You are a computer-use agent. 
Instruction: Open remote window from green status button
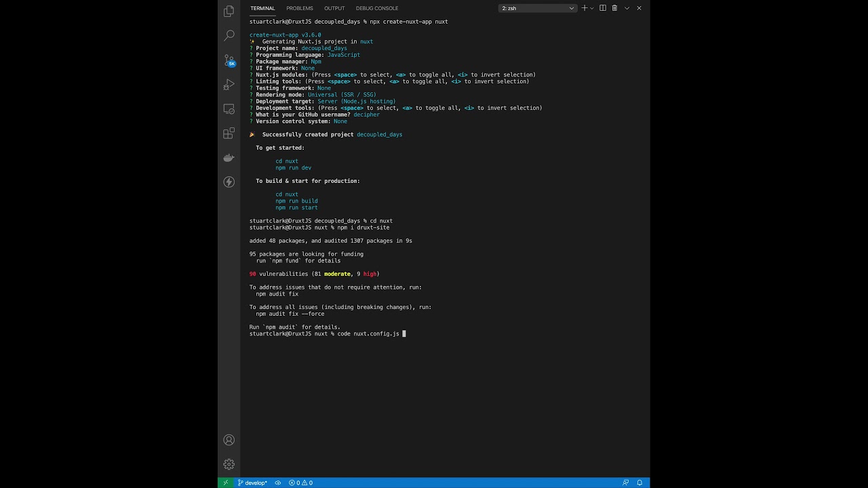pos(225,483)
